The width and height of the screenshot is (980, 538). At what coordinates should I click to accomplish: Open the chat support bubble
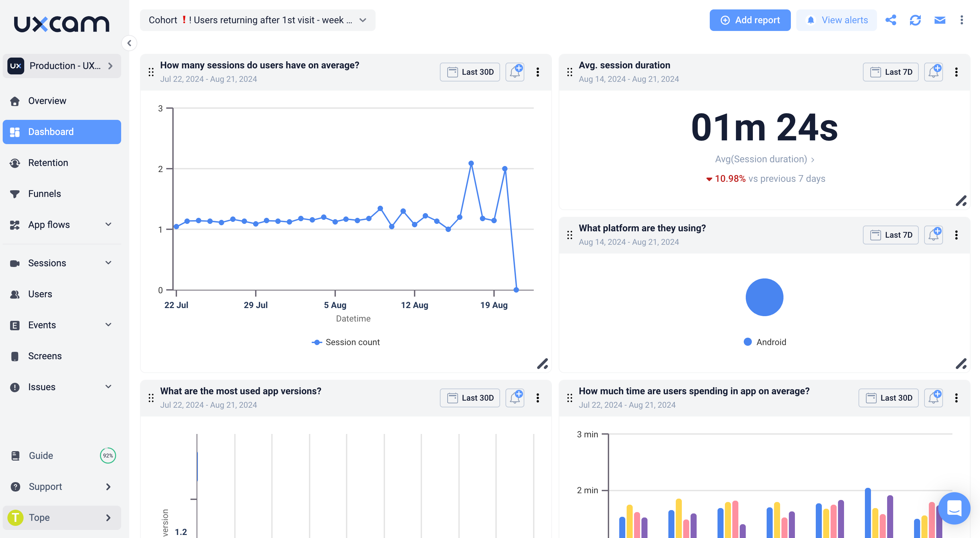(x=954, y=508)
